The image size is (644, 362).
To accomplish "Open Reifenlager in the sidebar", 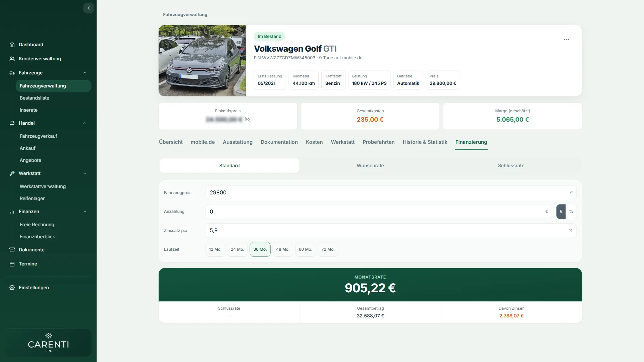I will (x=32, y=198).
